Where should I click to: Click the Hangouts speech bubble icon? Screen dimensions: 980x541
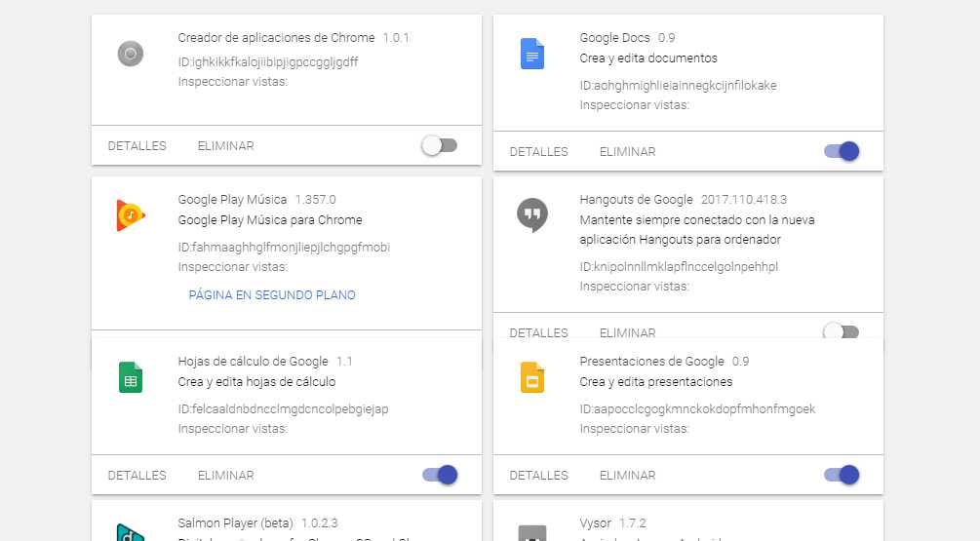[x=531, y=215]
